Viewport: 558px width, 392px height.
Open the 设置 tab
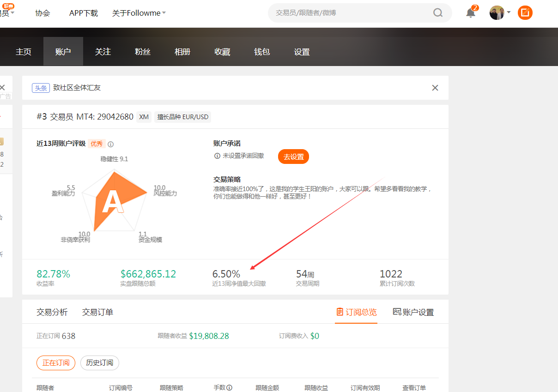tap(302, 52)
